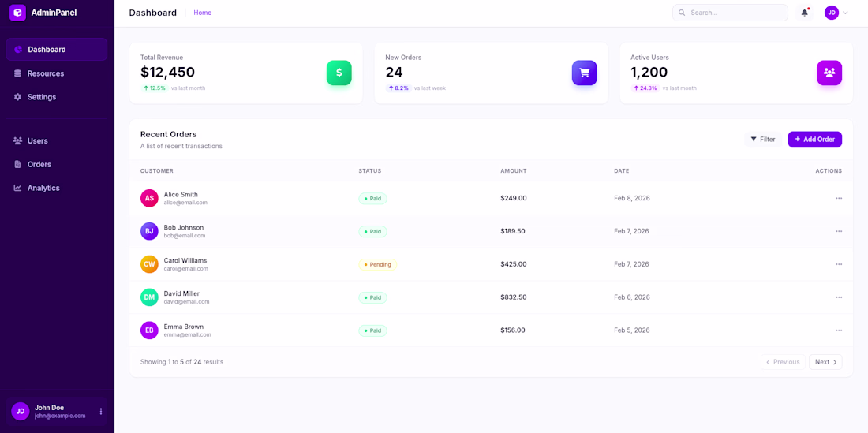Click the Paid badge in Alice Smith's row
The height and width of the screenshot is (433, 868).
(372, 198)
